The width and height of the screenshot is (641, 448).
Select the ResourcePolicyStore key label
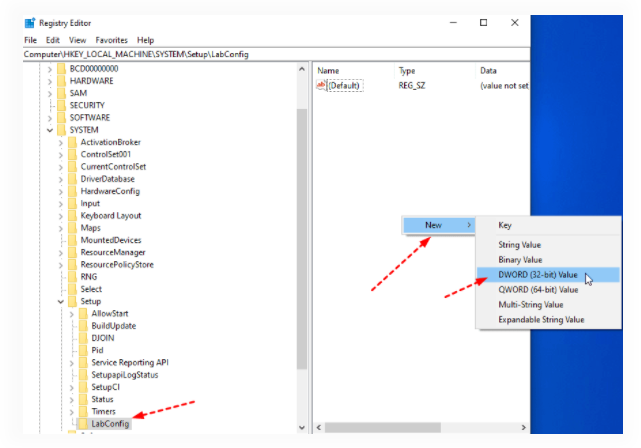coord(117,265)
